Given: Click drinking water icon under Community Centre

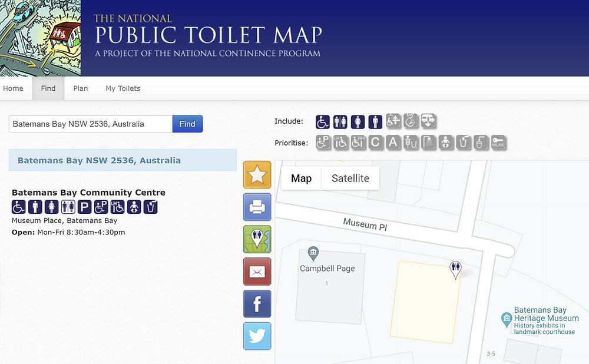Looking at the screenshot, I should point(151,207).
